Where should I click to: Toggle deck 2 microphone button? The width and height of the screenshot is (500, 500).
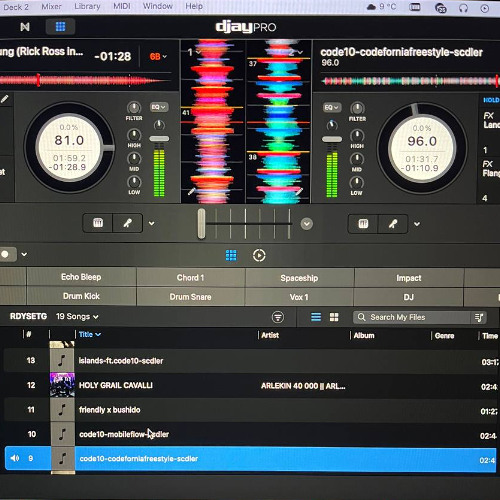(x=393, y=224)
